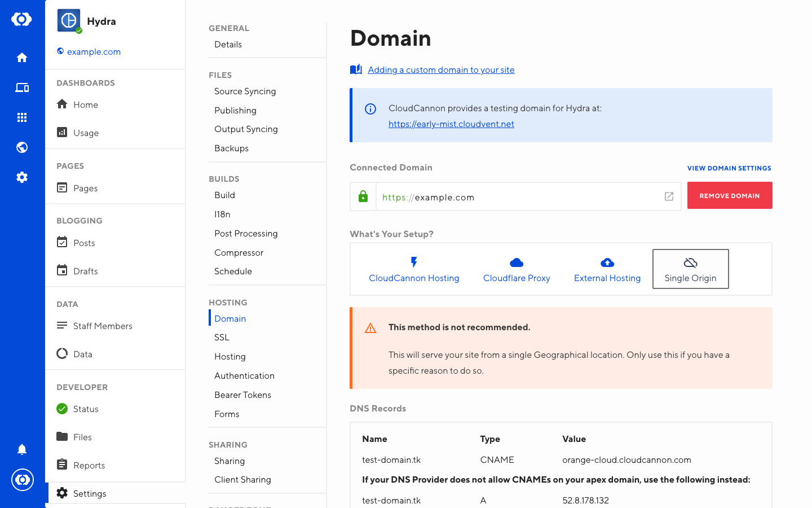This screenshot has width=812, height=508.
Task: Click the Hydra site icon
Action: pyautogui.click(x=69, y=21)
